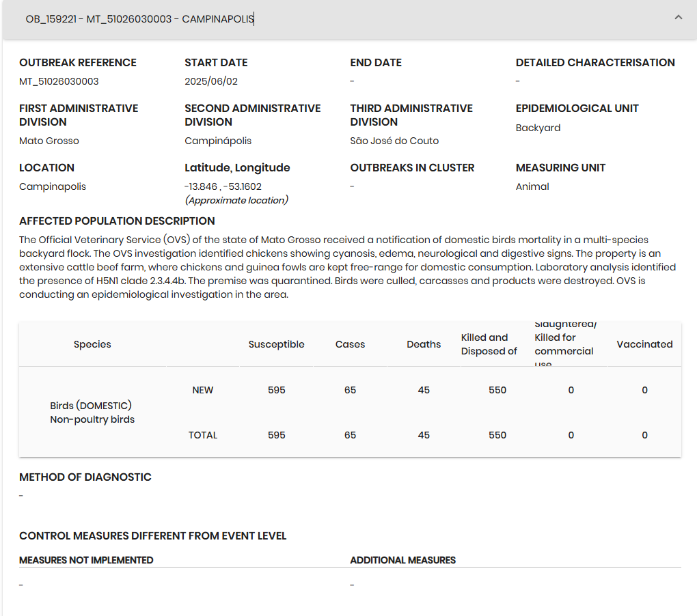Click the MEASURES NOT IMPLEMENTED heading

point(86,560)
